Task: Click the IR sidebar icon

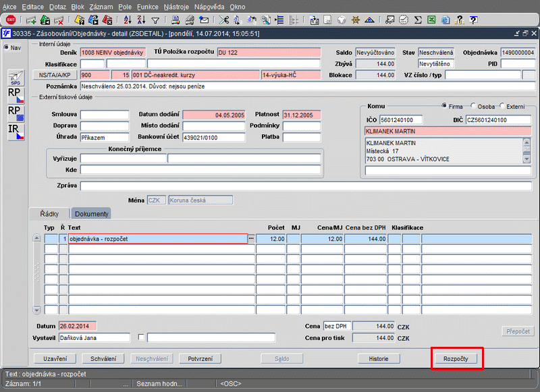Action: tap(16, 132)
